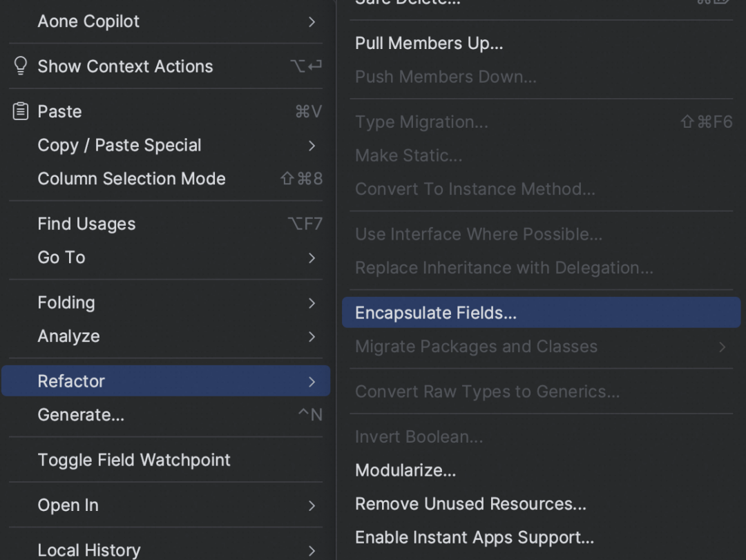
Task: Click Migrate Packages and Classes
Action: pos(542,347)
